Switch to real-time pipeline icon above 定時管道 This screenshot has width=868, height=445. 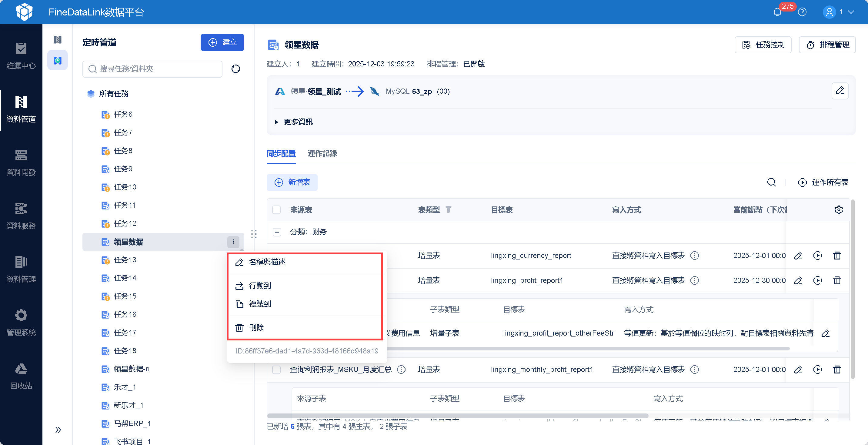click(58, 40)
